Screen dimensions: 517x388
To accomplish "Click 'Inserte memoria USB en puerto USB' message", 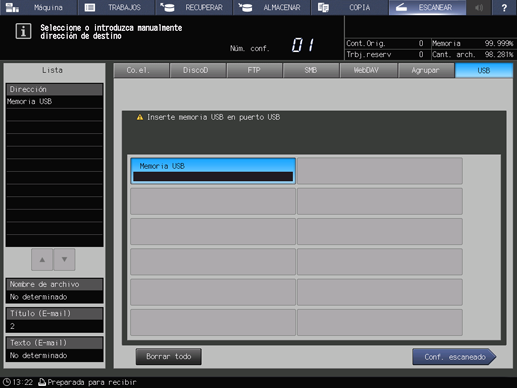I will coord(213,117).
